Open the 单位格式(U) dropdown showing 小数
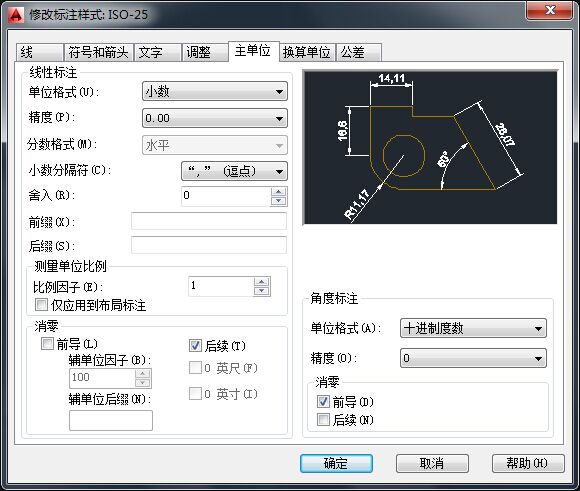Image resolution: width=580 pixels, height=491 pixels. [215, 91]
